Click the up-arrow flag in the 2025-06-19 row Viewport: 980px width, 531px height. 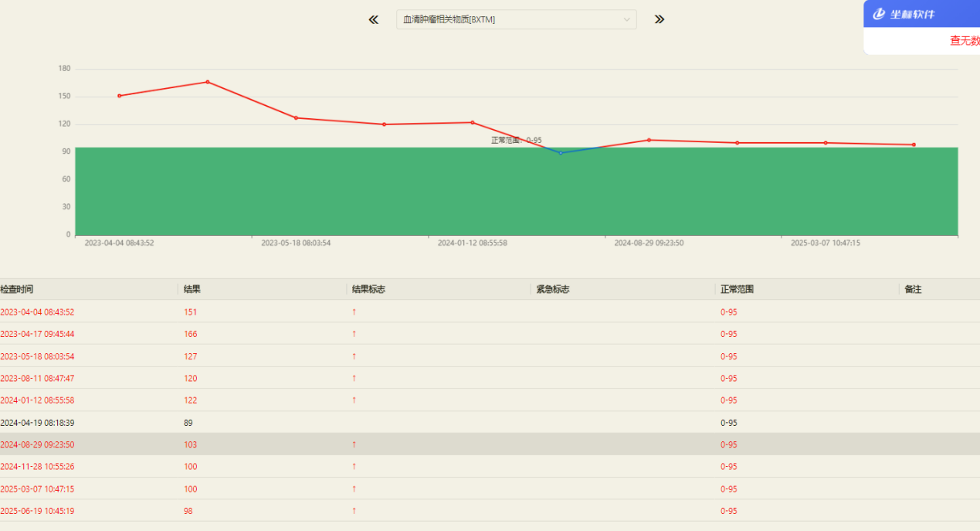point(354,511)
